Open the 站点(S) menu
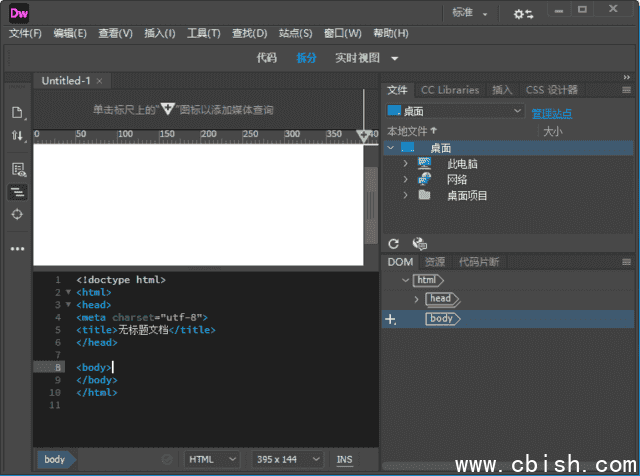Viewport: 640px width, 476px height. pyautogui.click(x=296, y=33)
